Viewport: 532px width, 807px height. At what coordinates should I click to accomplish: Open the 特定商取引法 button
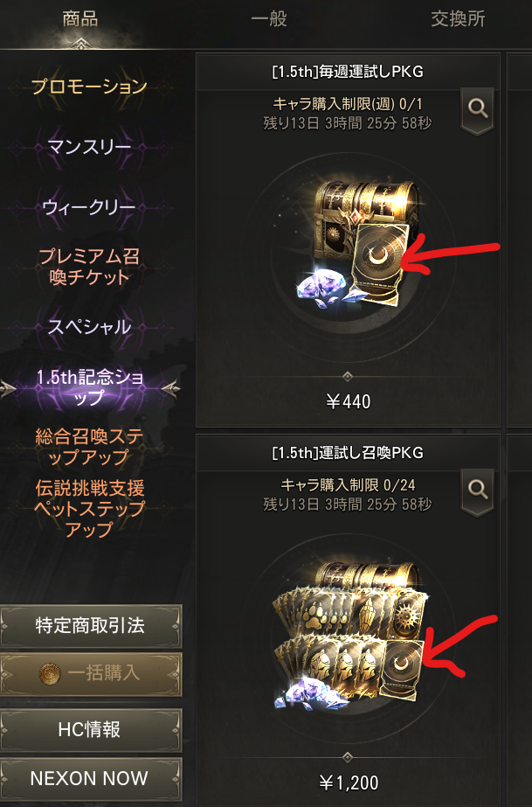[x=91, y=626]
